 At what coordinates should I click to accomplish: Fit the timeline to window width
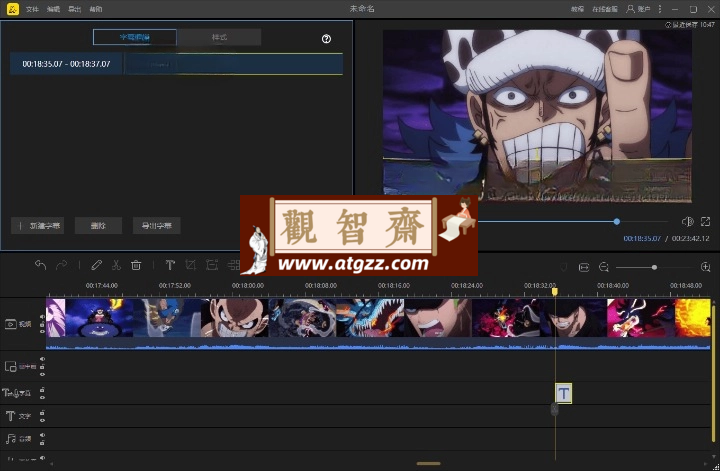coord(584,267)
